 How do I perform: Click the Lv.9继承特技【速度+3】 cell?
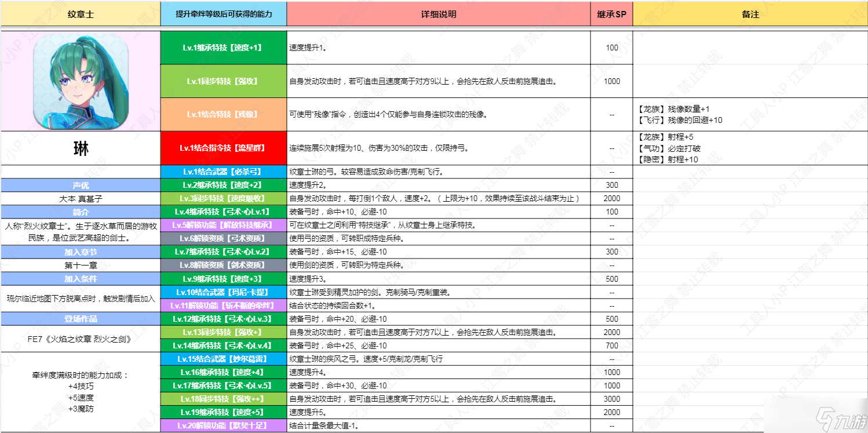click(x=224, y=279)
